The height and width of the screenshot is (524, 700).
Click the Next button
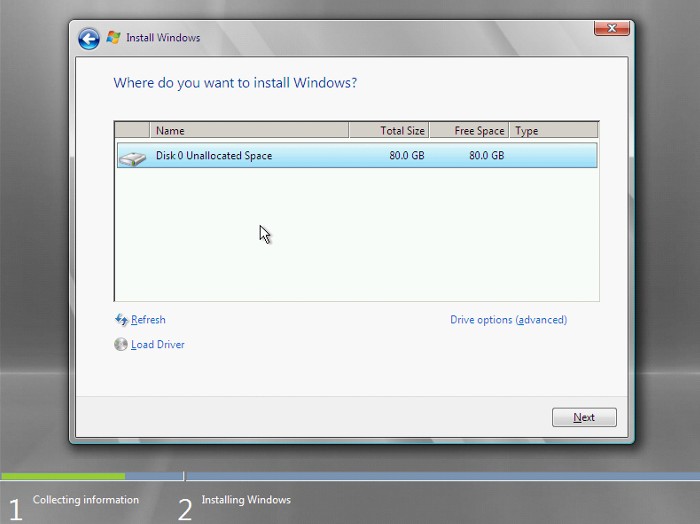pos(584,417)
